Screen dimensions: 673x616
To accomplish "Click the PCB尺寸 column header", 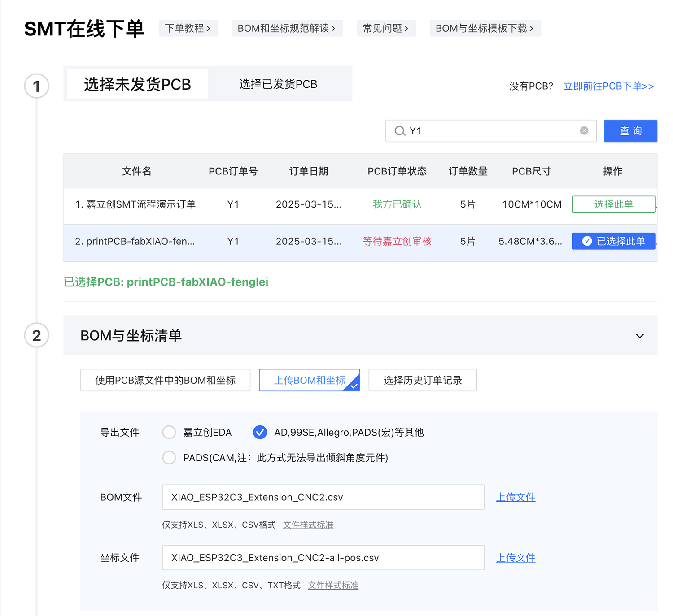I will click(532, 171).
